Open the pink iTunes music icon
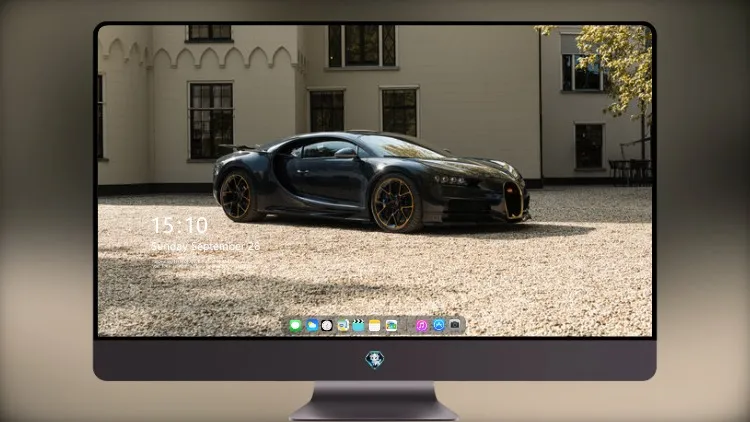The height and width of the screenshot is (422, 750). (422, 326)
